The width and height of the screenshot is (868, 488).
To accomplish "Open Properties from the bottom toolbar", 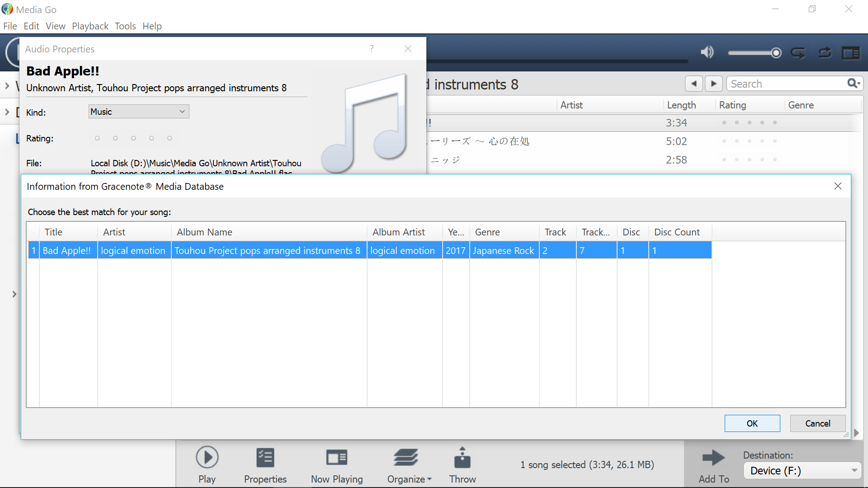I will (x=265, y=458).
